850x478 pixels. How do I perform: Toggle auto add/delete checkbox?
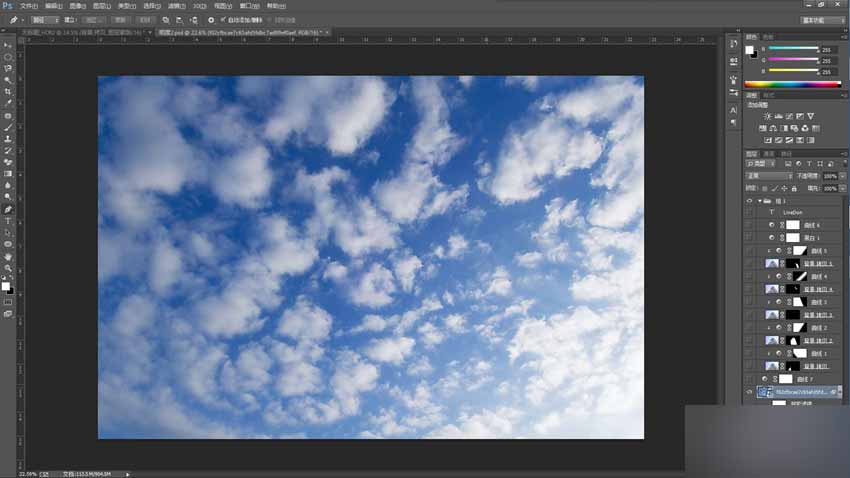tap(223, 20)
